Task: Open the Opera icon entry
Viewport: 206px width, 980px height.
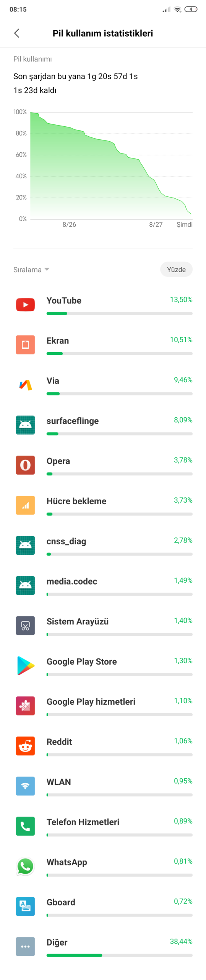Action: click(x=25, y=465)
